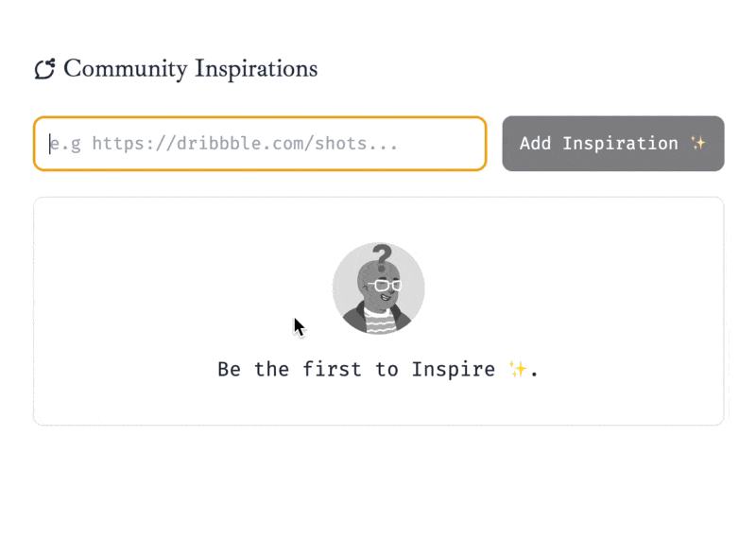Image resolution: width=756 pixels, height=558 pixels.
Task: Click the Be the first to Inspire text
Action: click(x=359, y=369)
